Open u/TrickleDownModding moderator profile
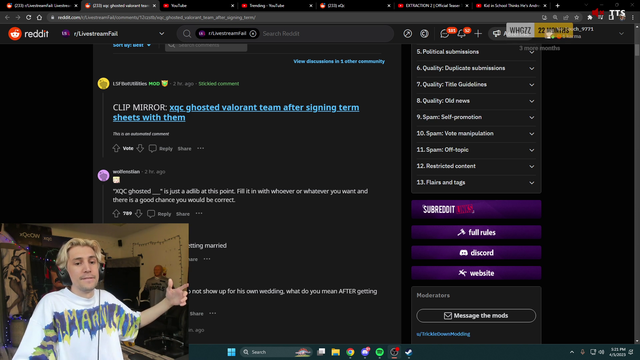 443,334
